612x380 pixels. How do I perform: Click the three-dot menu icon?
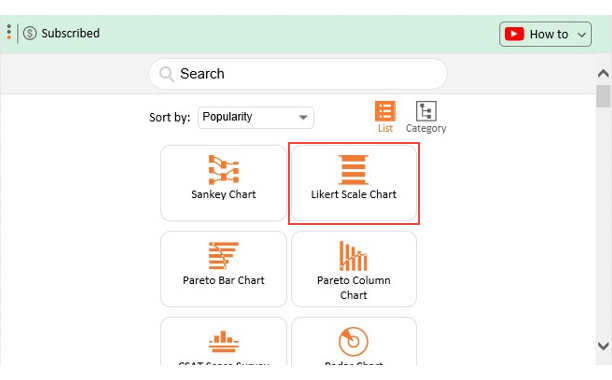9,32
